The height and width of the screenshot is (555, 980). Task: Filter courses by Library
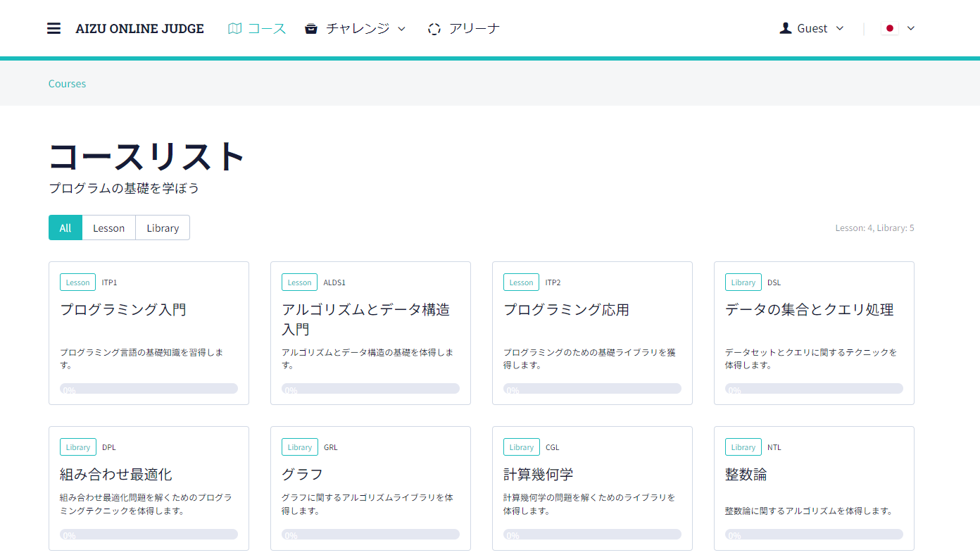tap(163, 227)
